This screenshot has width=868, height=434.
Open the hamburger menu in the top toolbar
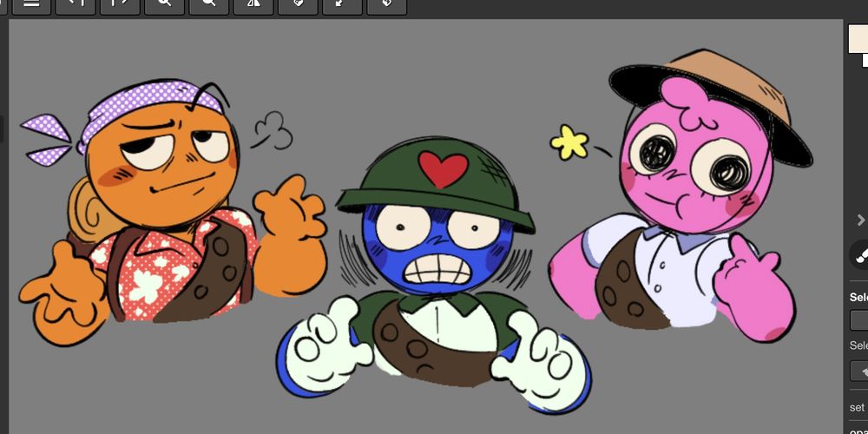click(31, 5)
